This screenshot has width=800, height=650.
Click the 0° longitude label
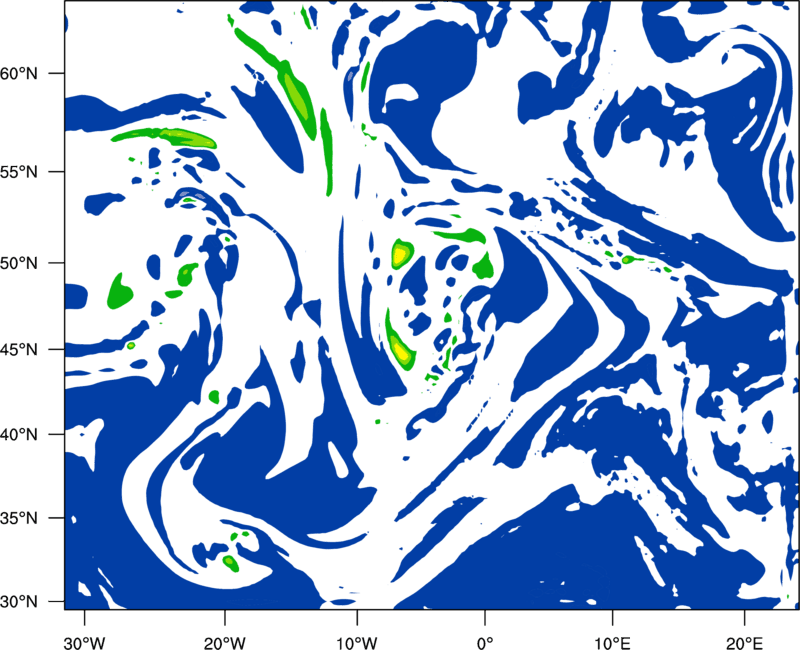(485, 643)
